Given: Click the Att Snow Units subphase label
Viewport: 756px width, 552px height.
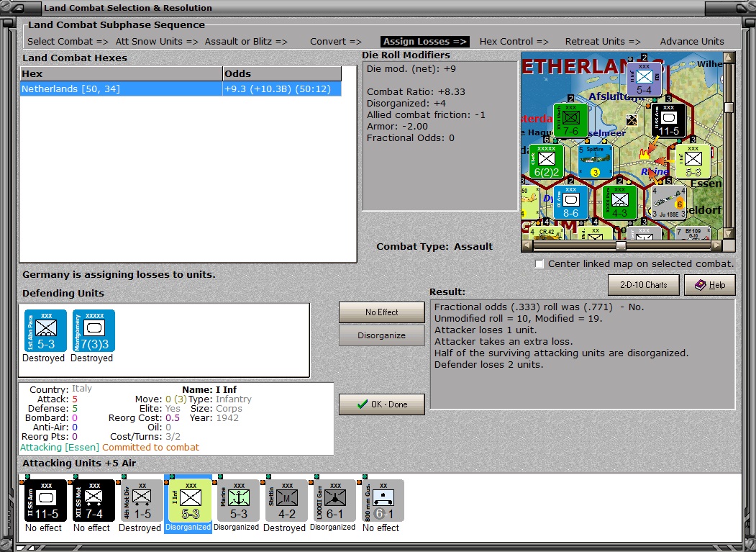Looking at the screenshot, I should (157, 42).
